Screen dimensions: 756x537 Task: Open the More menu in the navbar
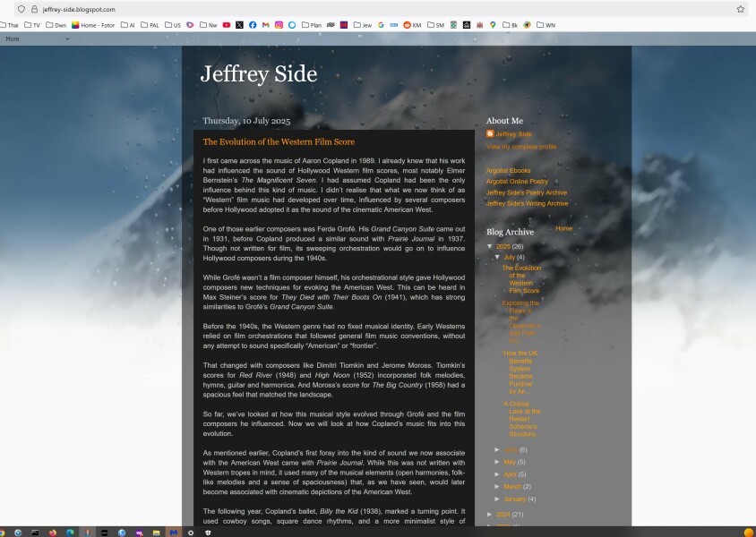(x=13, y=39)
